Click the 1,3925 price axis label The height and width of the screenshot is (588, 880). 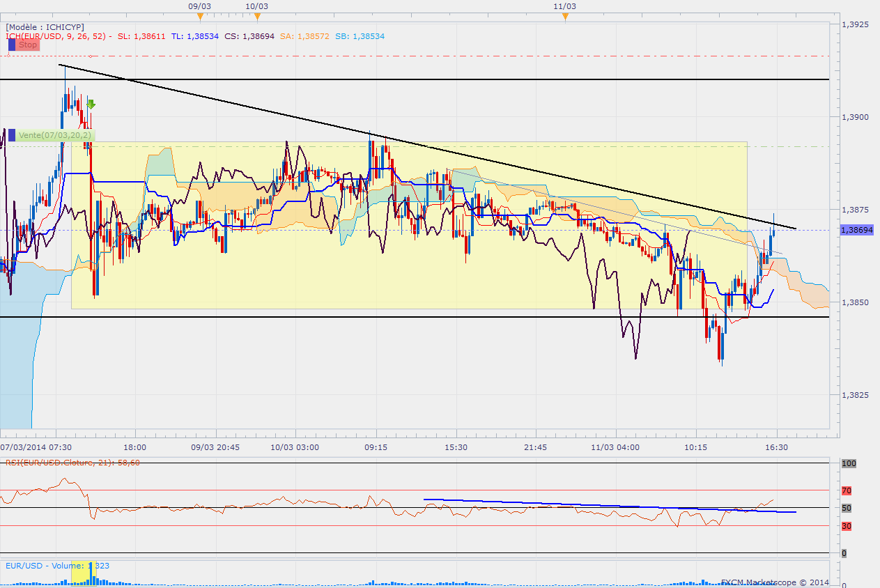coord(856,24)
